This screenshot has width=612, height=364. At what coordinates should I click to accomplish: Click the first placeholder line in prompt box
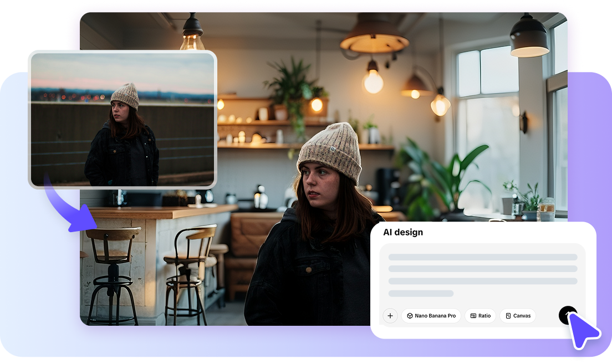pos(482,257)
